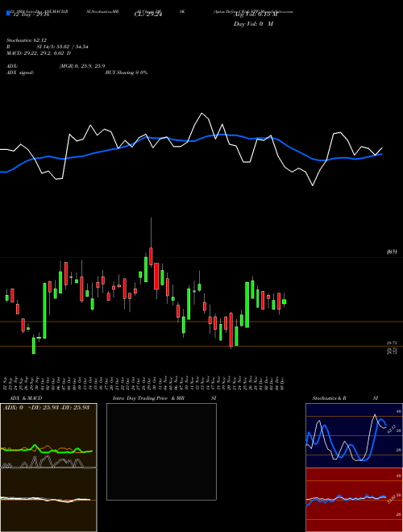The width and height of the screenshot is (403, 532).
Task: Click the 'Stochastics & R' panel title
Action: tap(329, 398)
